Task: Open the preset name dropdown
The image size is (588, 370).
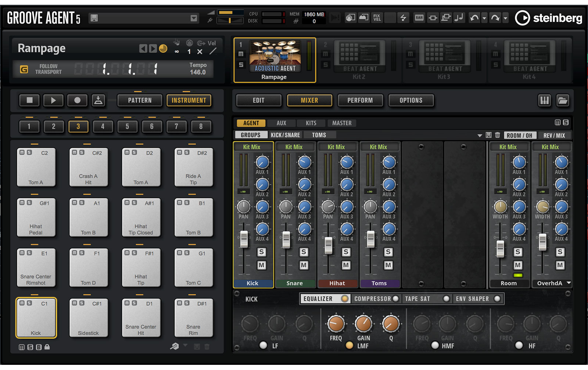Action: tap(194, 18)
